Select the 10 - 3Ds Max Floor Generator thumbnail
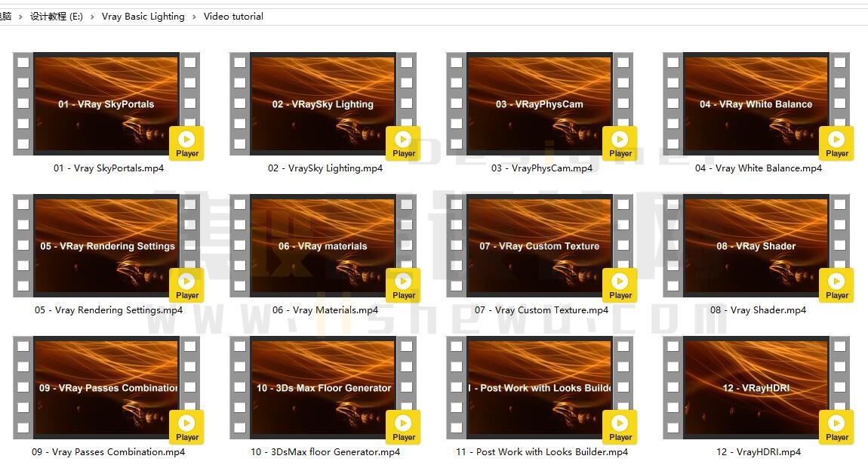This screenshot has width=868, height=468. point(323,387)
